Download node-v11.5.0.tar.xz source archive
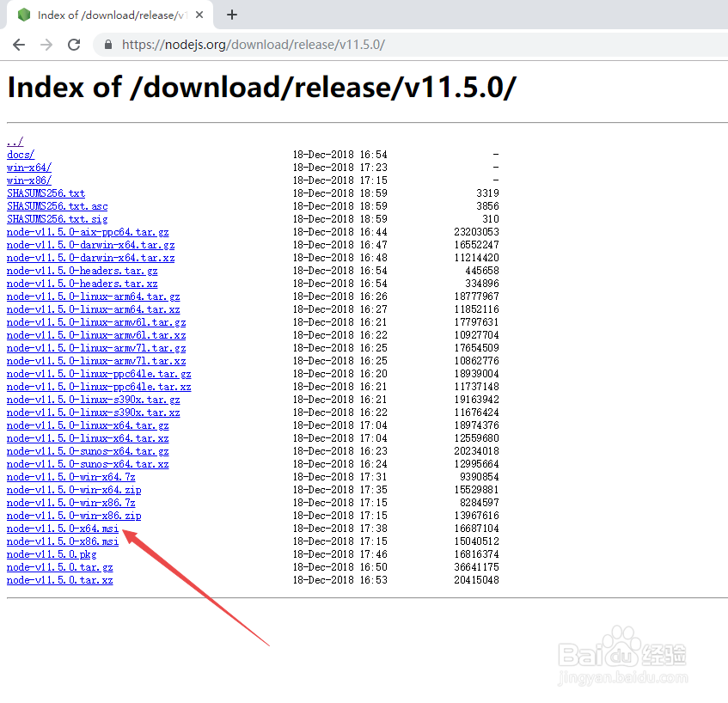728x703 pixels. [x=60, y=580]
